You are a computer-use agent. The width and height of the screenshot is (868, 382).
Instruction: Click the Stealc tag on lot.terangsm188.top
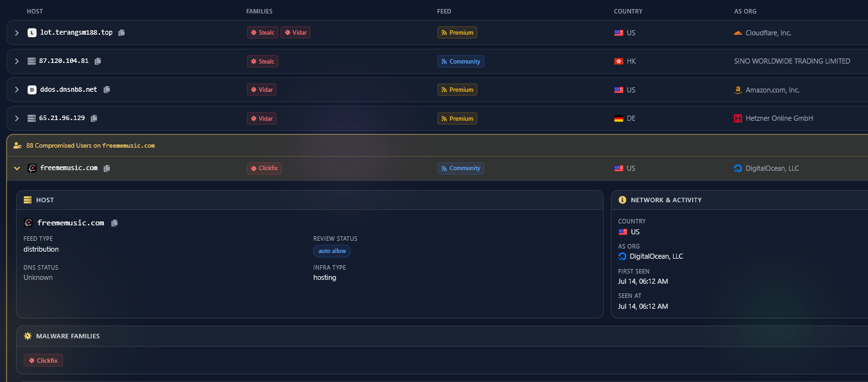262,33
